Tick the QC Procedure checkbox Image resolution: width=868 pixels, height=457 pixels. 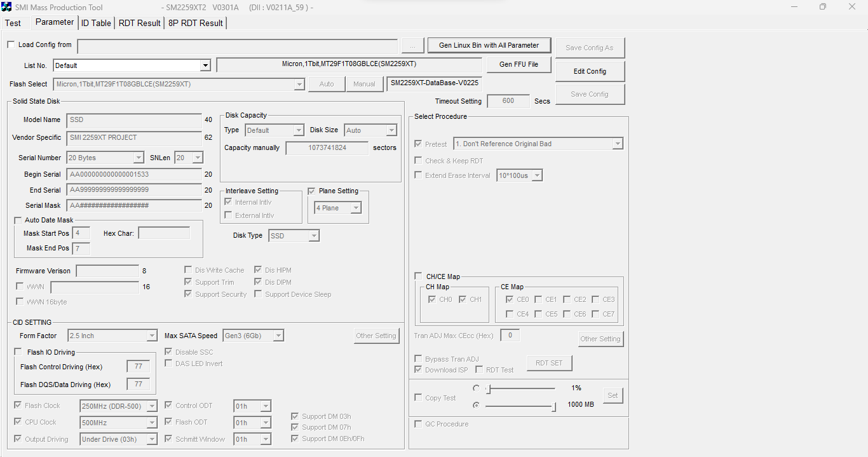pos(418,424)
